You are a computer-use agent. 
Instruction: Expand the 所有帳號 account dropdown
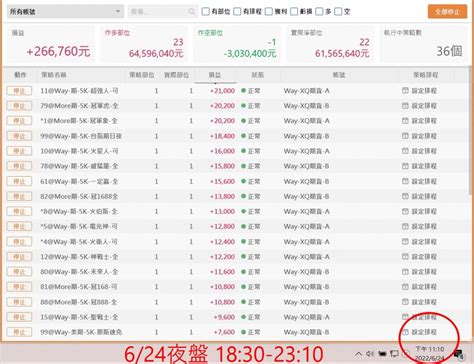(x=65, y=12)
